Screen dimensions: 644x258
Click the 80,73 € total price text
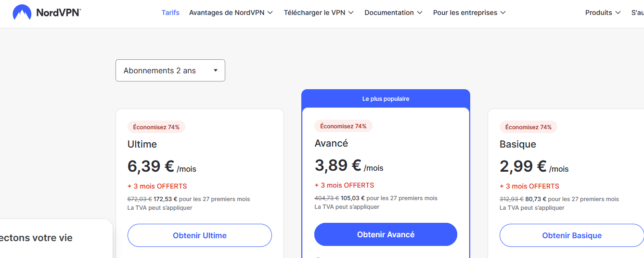(x=536, y=199)
